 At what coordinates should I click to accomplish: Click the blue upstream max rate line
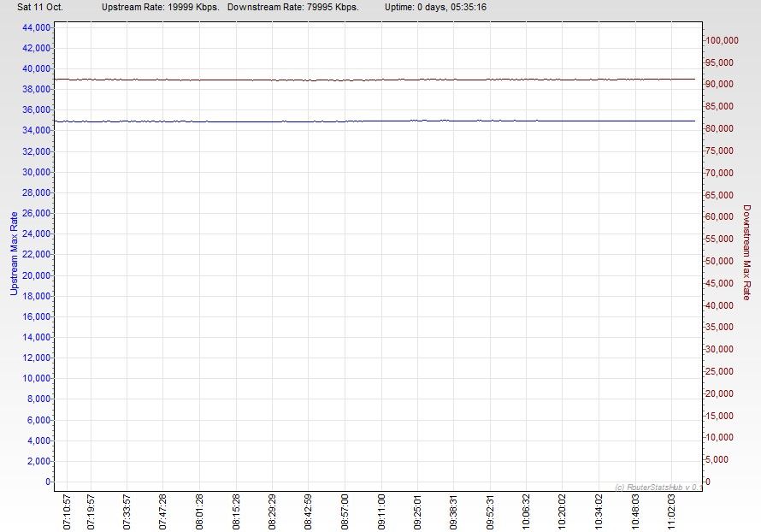(x=375, y=121)
